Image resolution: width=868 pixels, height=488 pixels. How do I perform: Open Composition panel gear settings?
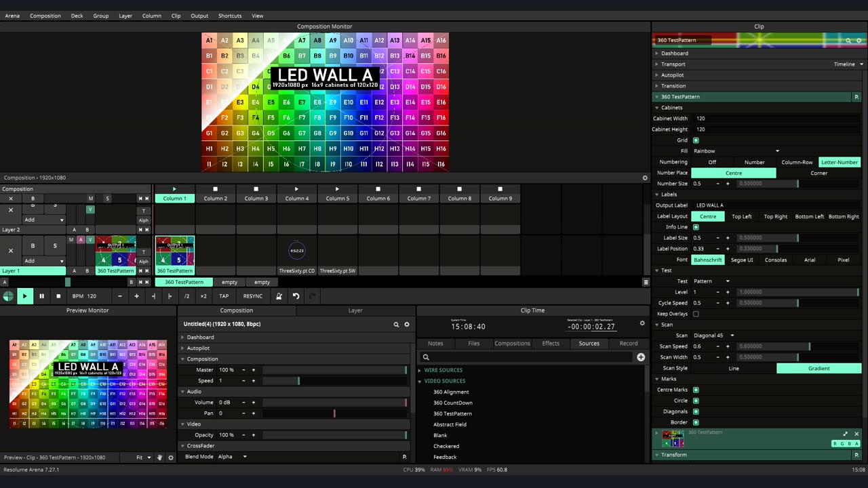(x=407, y=325)
